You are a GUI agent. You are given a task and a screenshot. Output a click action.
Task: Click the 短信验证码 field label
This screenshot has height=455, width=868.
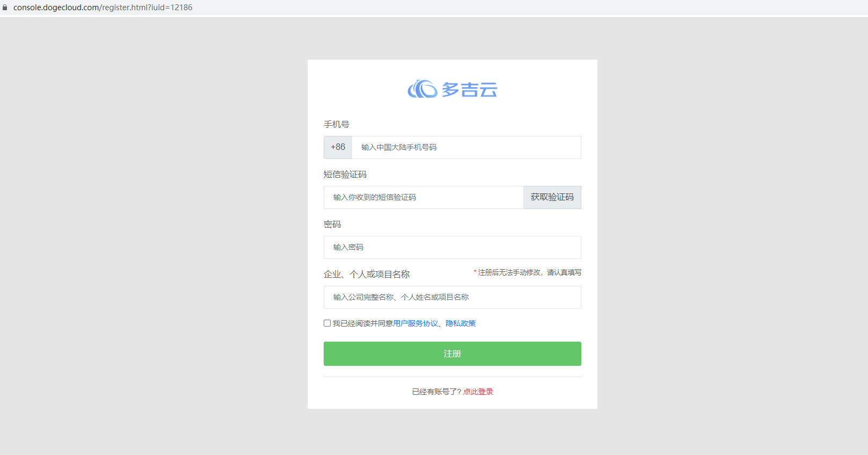(345, 174)
